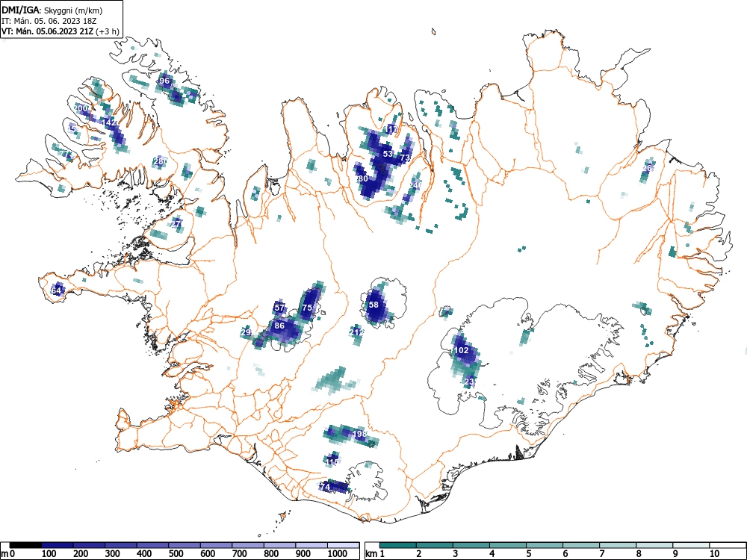Click the dark blue 100–200 m legend swatch
Image resolution: width=747 pixels, height=560 pixels.
pos(58,545)
